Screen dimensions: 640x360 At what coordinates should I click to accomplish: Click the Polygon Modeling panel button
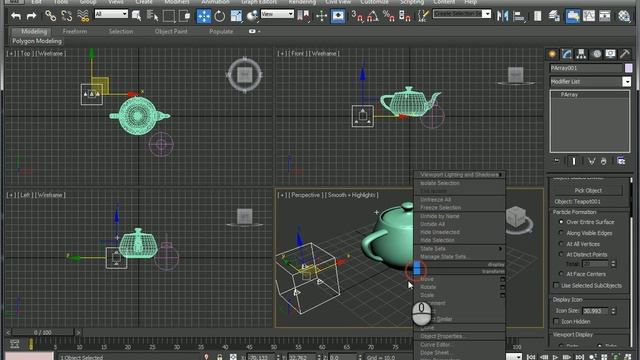(x=37, y=41)
